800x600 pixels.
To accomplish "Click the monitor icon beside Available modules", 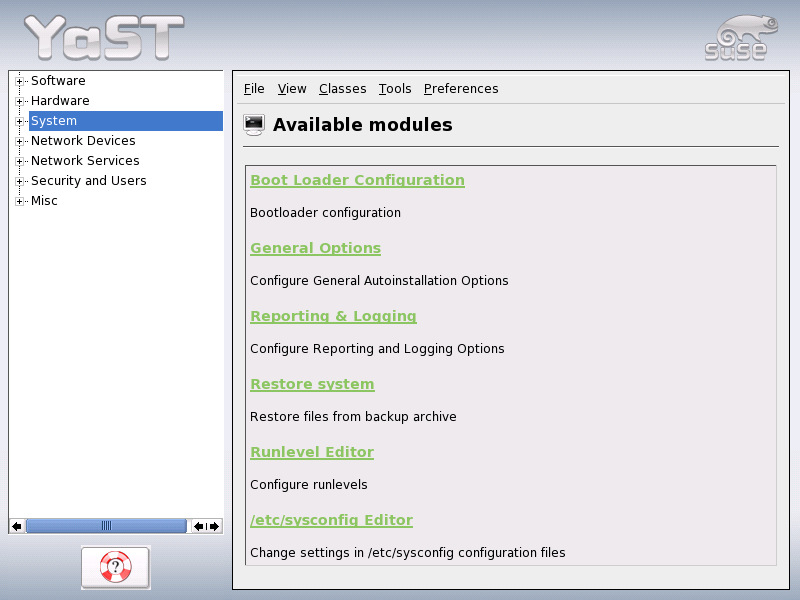I will 253,125.
